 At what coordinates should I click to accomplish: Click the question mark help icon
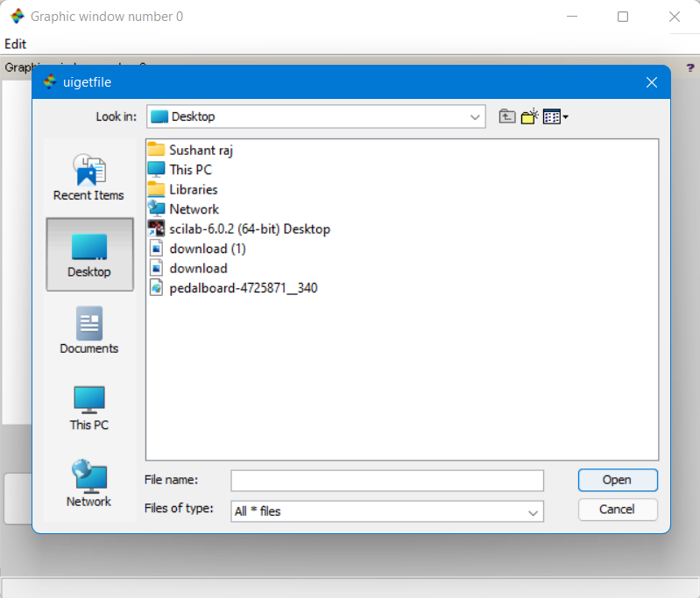point(690,67)
